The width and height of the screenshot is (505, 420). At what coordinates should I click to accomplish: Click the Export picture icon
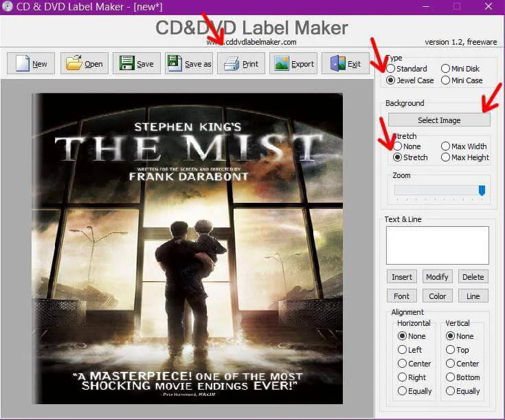click(x=282, y=63)
